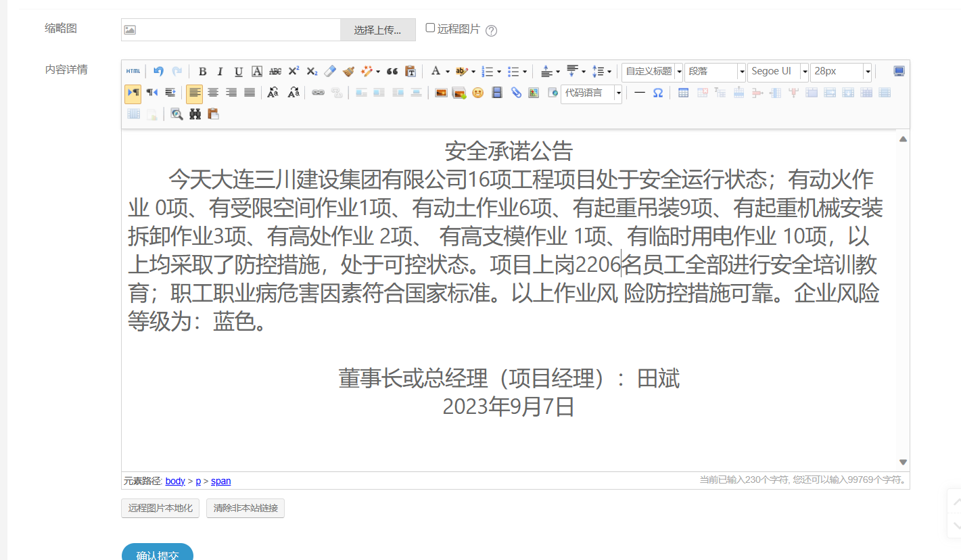This screenshot has width=961, height=560.
Task: Toggle left-to-right text direction
Action: (133, 93)
